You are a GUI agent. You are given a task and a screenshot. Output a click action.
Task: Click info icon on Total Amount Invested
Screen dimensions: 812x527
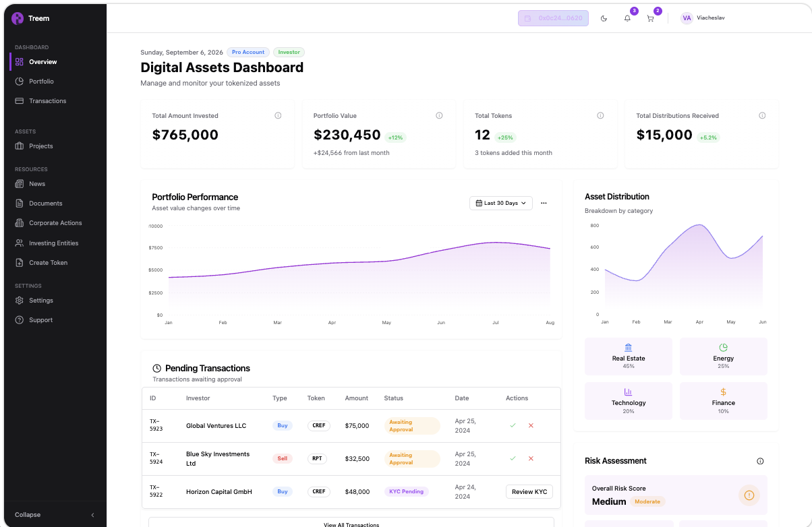[x=278, y=116]
